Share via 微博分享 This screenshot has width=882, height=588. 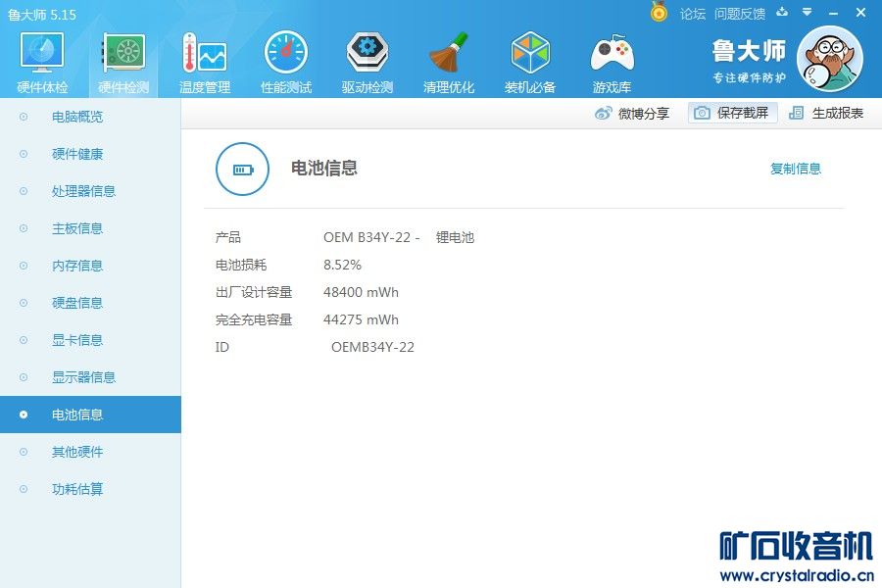pyautogui.click(x=632, y=113)
